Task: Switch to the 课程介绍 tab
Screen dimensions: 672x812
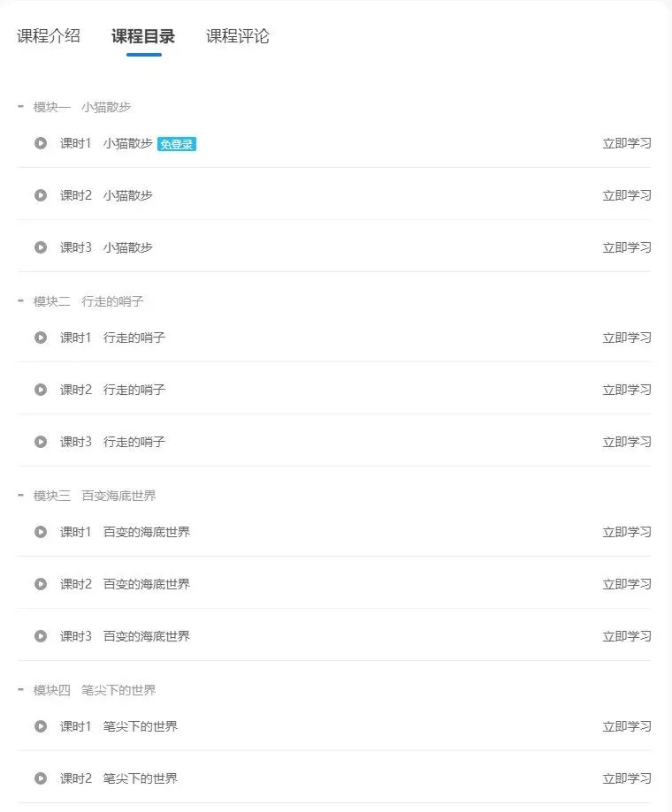Action: click(x=49, y=36)
